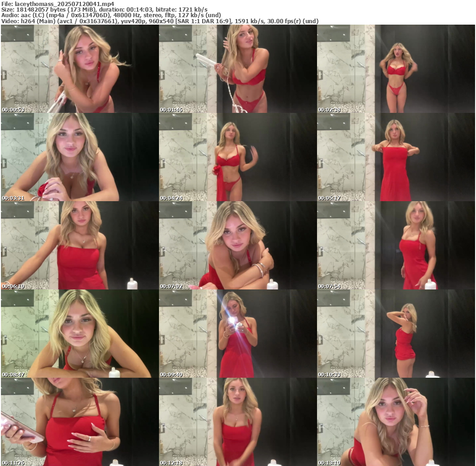Select the thumbnail stamped 00:00:53
Viewport: 476px width, 466px height.
click(79, 69)
